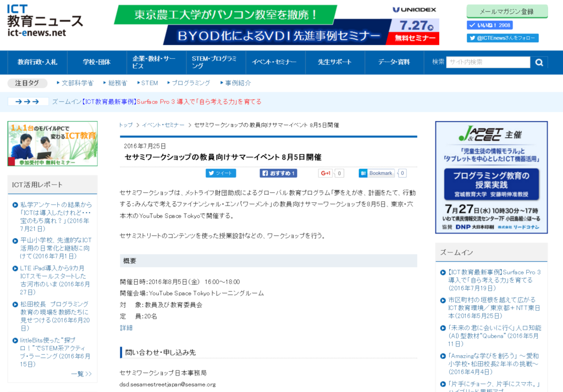
Task: Click the 一覧>> link in ICT活用レポート
Action: click(x=81, y=374)
